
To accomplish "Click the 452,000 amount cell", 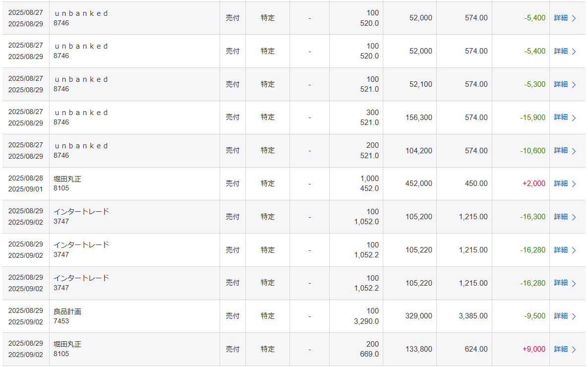I will [x=418, y=183].
